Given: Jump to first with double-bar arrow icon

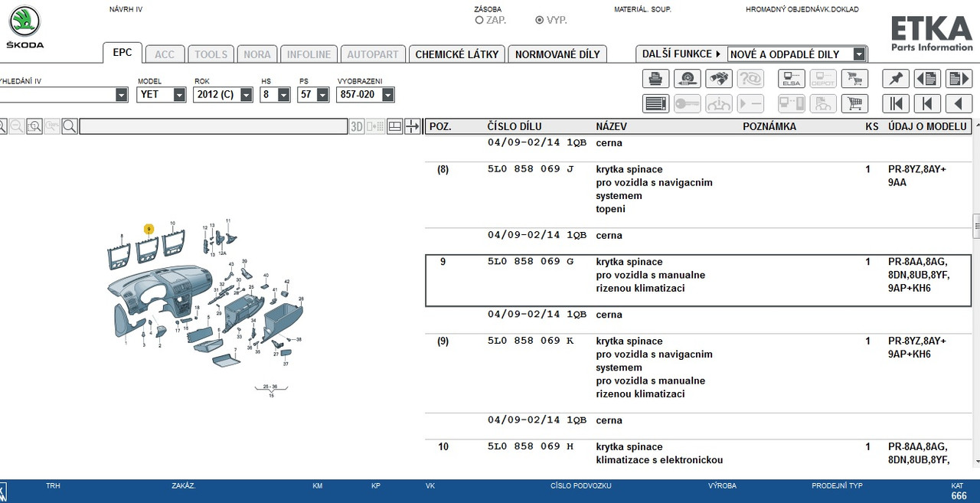Looking at the screenshot, I should click(x=896, y=103).
